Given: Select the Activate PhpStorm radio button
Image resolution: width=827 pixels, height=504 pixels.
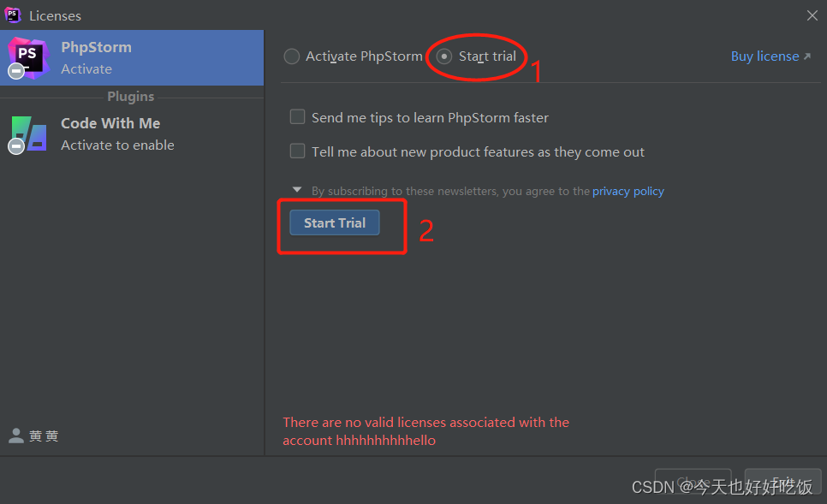Looking at the screenshot, I should 292,56.
